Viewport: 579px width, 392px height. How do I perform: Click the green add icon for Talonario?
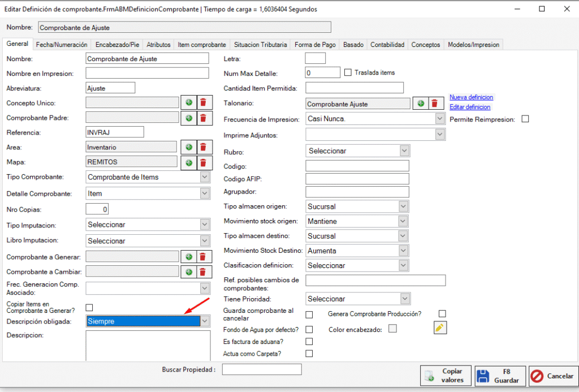pyautogui.click(x=421, y=104)
